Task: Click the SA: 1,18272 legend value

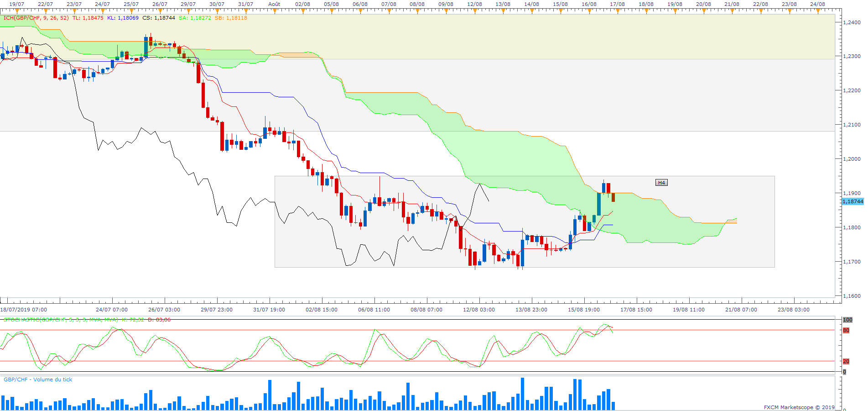Action: [195, 18]
